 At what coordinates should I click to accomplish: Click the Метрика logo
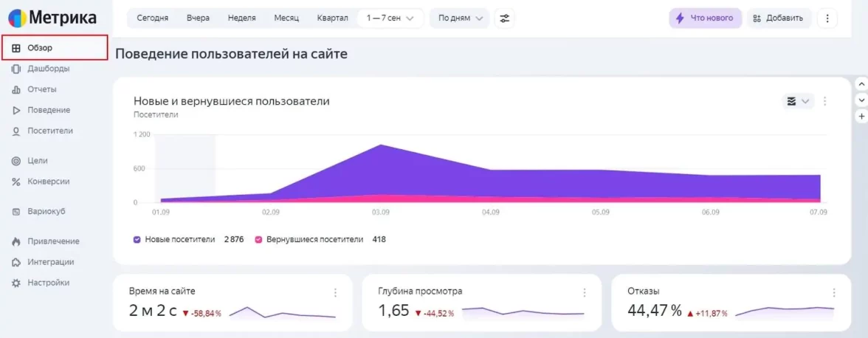click(x=52, y=18)
